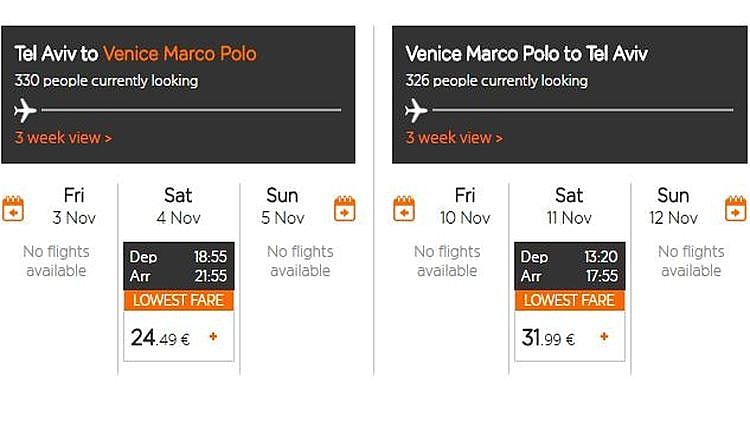The width and height of the screenshot is (750, 422).
Task: Click previous-day calendar icon beside Fri 3 Nov
Action: click(x=13, y=208)
